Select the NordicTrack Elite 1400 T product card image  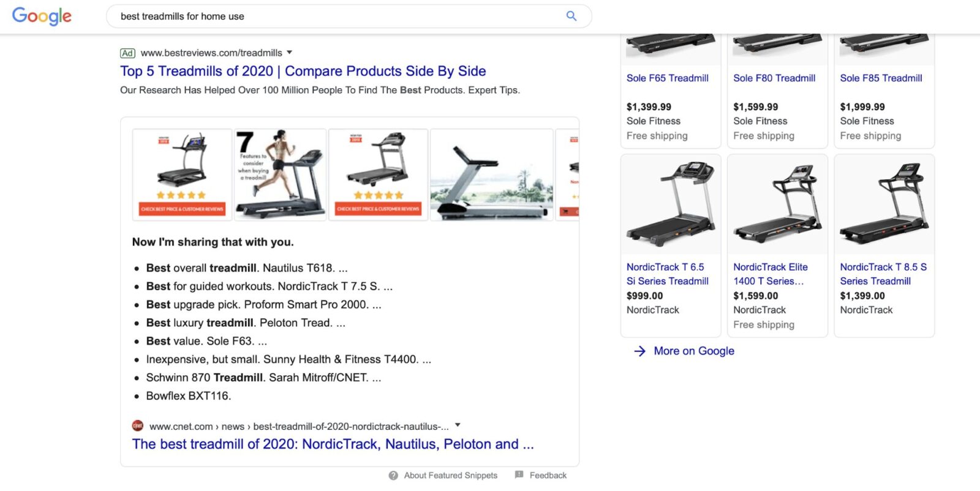pyautogui.click(x=777, y=204)
